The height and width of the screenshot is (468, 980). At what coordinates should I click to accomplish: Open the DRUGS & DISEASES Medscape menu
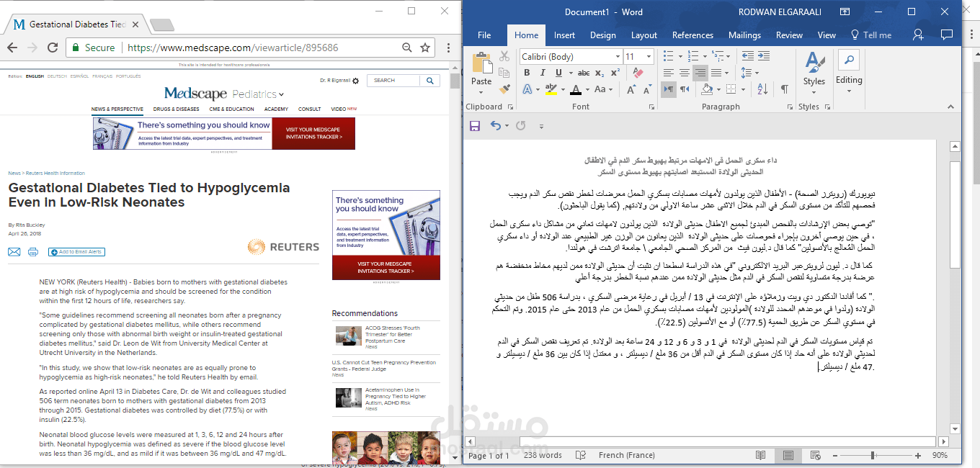pos(176,109)
